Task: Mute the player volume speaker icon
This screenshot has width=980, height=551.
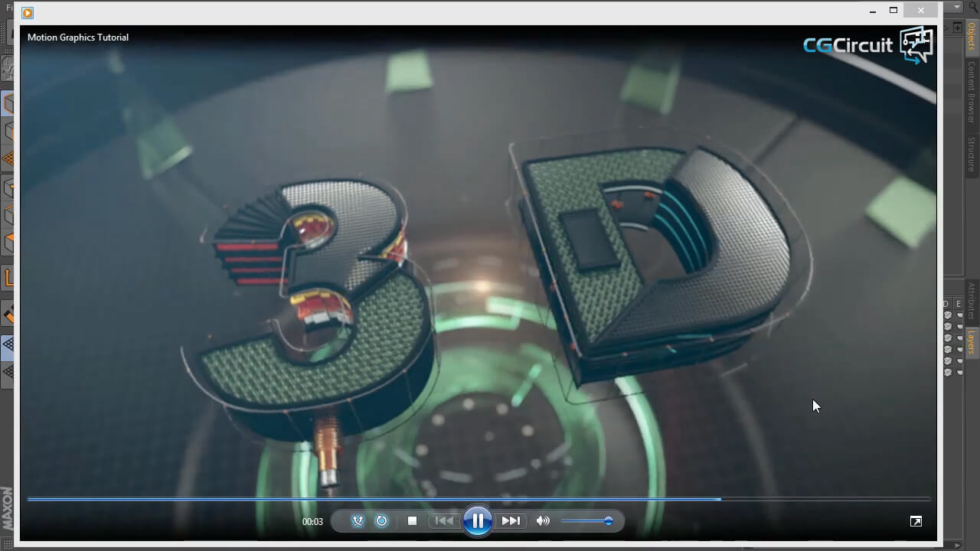Action: click(543, 521)
